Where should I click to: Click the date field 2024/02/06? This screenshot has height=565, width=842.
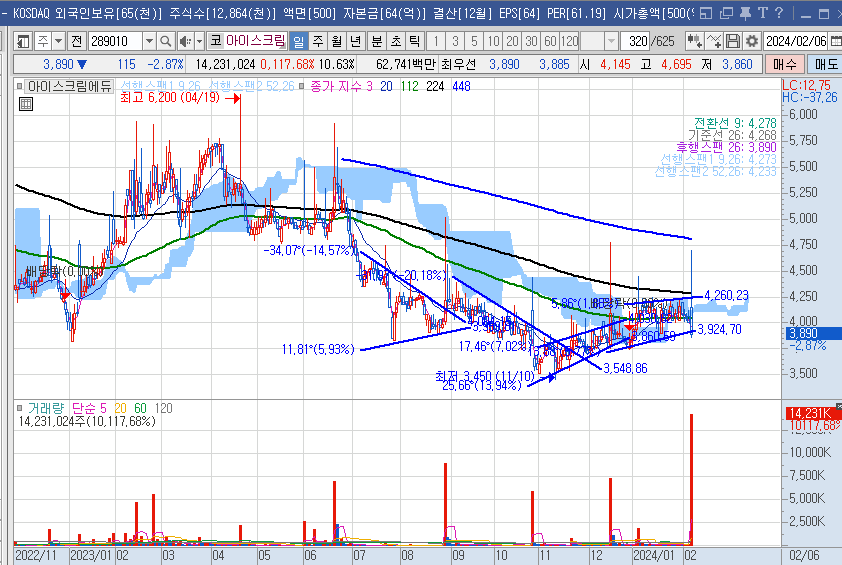(796, 41)
